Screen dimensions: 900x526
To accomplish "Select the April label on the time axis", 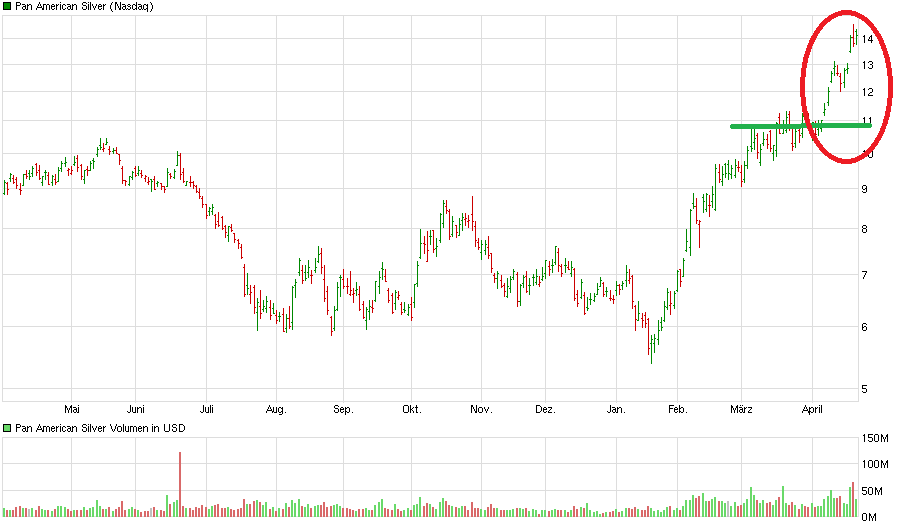I will pyautogui.click(x=811, y=409).
